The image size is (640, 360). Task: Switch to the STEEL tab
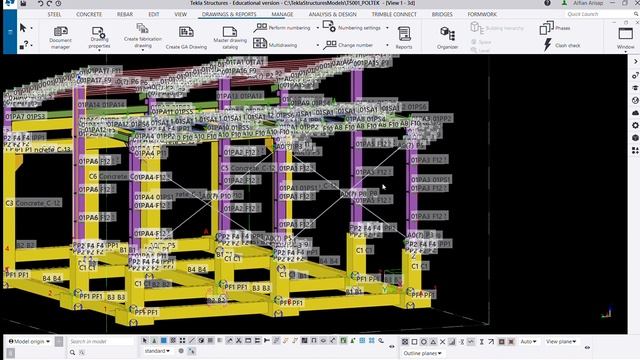pyautogui.click(x=54, y=14)
